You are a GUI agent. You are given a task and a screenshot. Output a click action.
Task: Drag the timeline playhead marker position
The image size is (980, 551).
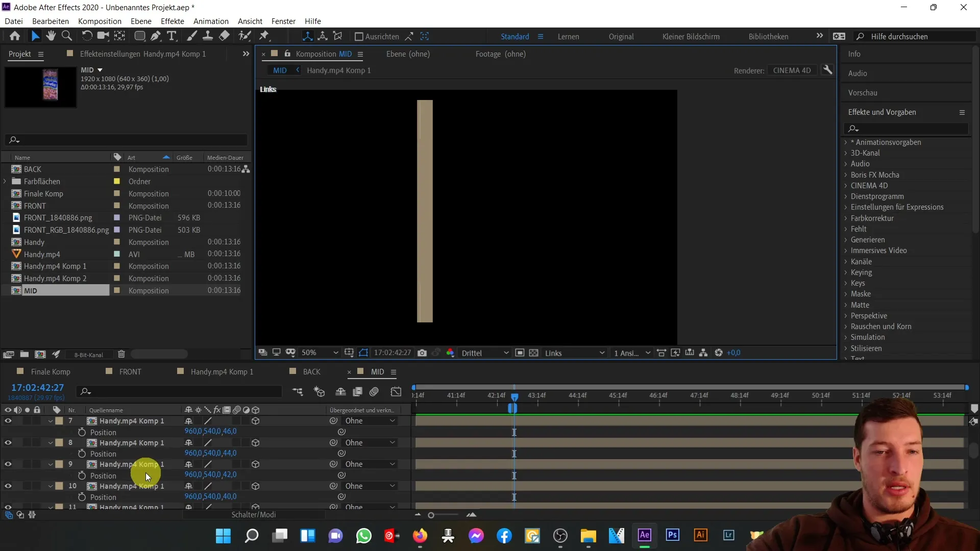click(x=516, y=395)
